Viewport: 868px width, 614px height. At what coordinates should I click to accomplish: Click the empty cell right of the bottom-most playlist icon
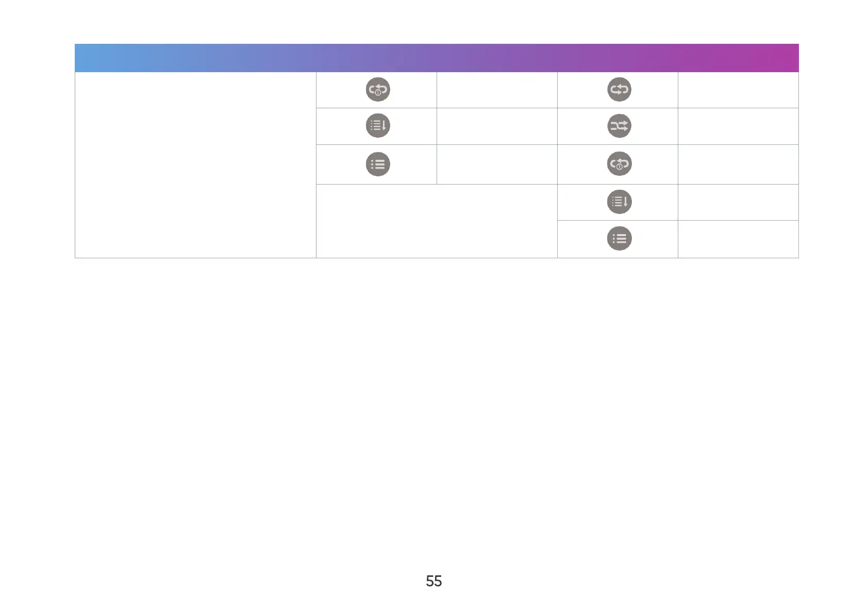tap(738, 239)
